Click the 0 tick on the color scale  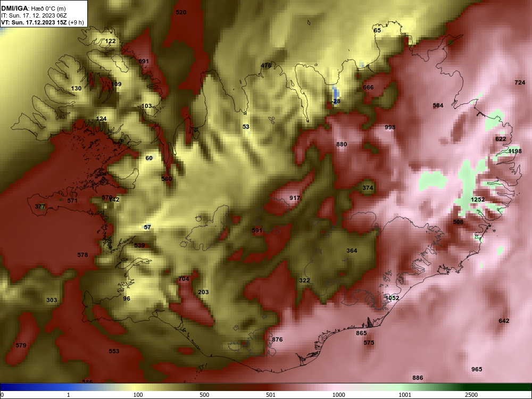[x=2, y=395]
